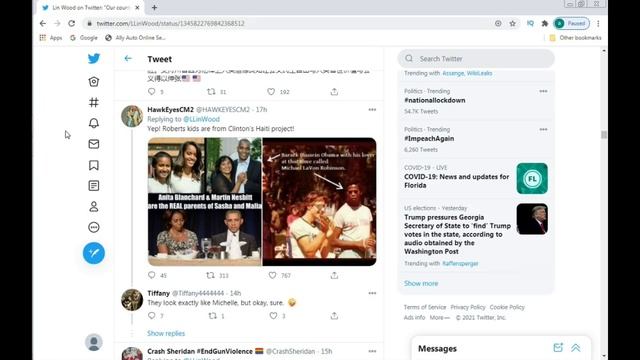Share HawkEyesCM2 tweet
This screenshot has width=640, height=360.
click(x=334, y=276)
